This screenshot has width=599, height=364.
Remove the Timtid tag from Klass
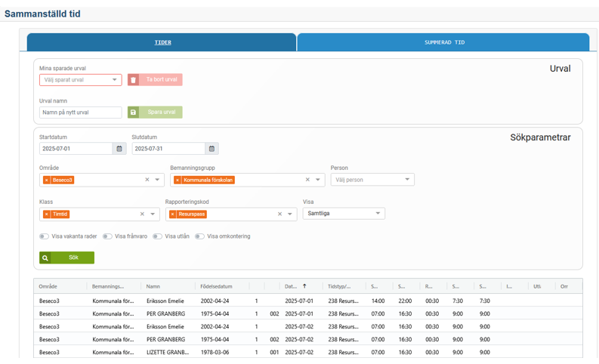(x=47, y=214)
